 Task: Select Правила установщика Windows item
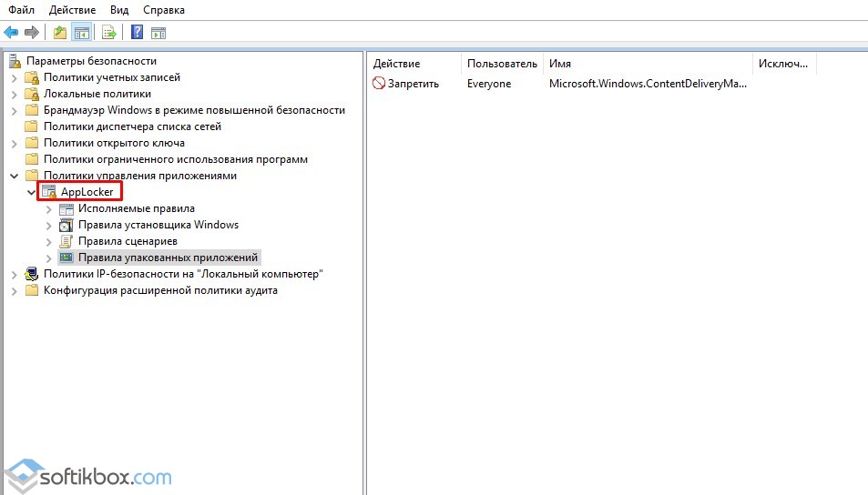158,225
